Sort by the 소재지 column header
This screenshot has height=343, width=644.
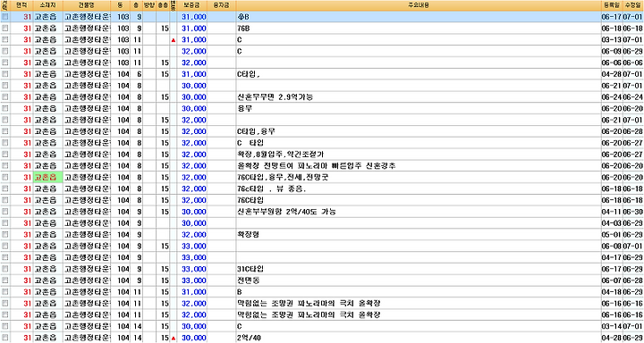(47, 5)
